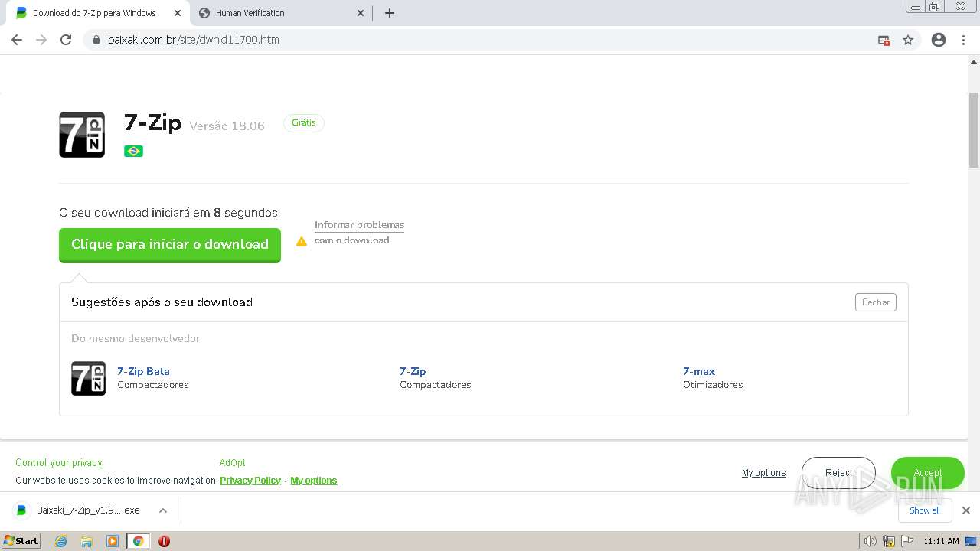Click the Control your privacy heading
Screen dimensions: 980x551
[x=59, y=463]
